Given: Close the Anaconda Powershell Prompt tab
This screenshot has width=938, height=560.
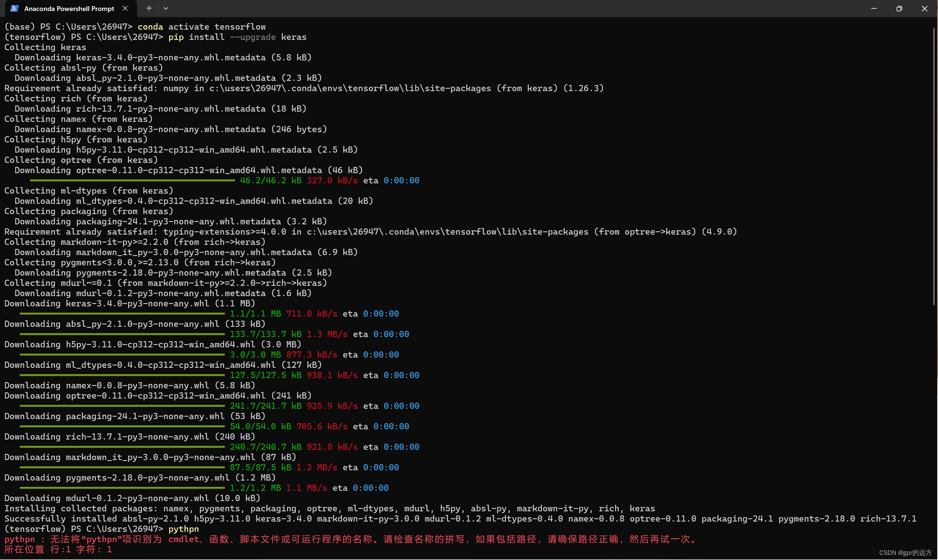Looking at the screenshot, I should 125,8.
